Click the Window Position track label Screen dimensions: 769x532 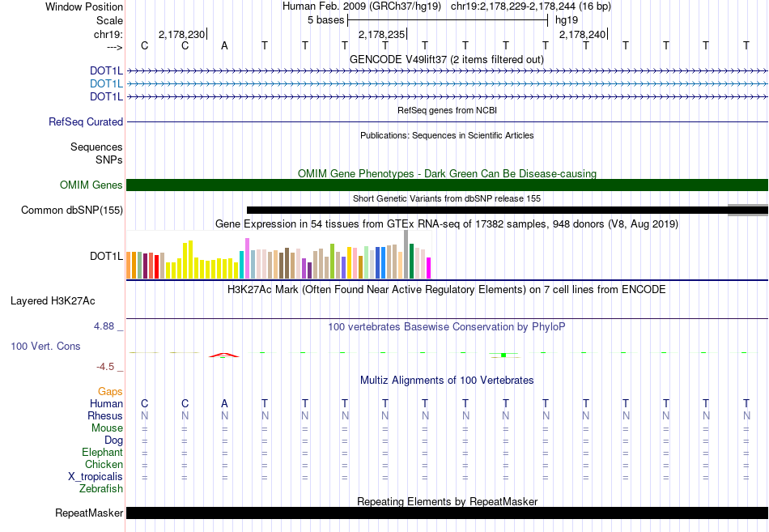coord(84,6)
